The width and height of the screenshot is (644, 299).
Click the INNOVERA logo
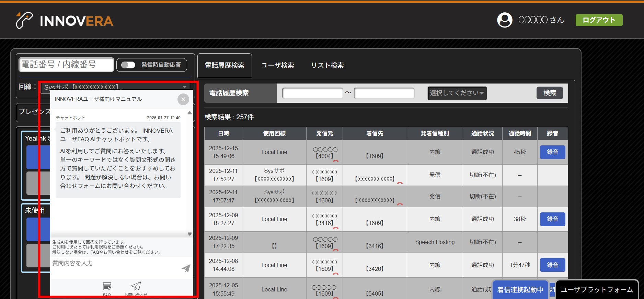point(65,21)
